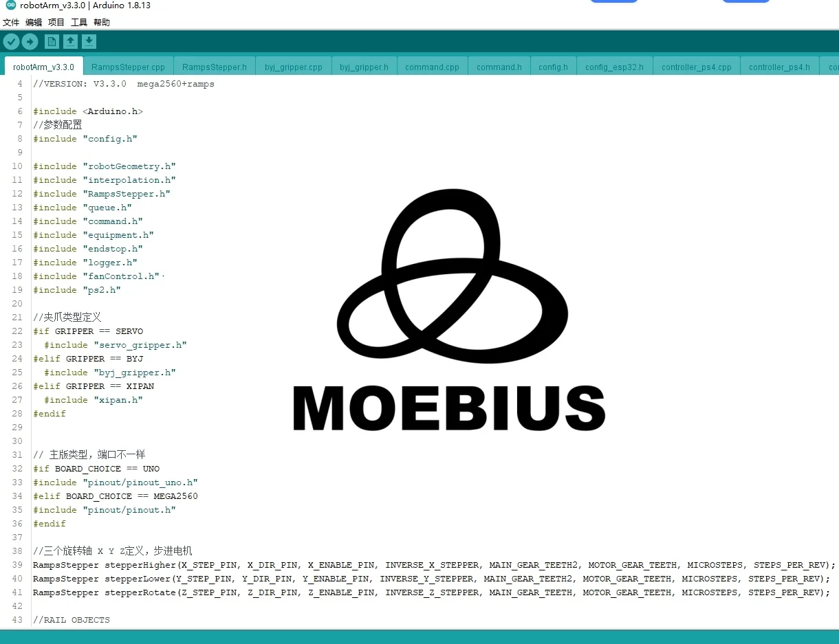Click the '#include "pinout/pinout.h"' line
This screenshot has width=839, height=644.
tap(105, 510)
